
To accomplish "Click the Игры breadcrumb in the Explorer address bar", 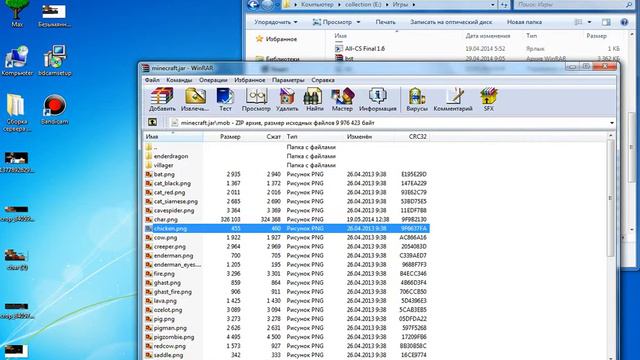I will (400, 5).
